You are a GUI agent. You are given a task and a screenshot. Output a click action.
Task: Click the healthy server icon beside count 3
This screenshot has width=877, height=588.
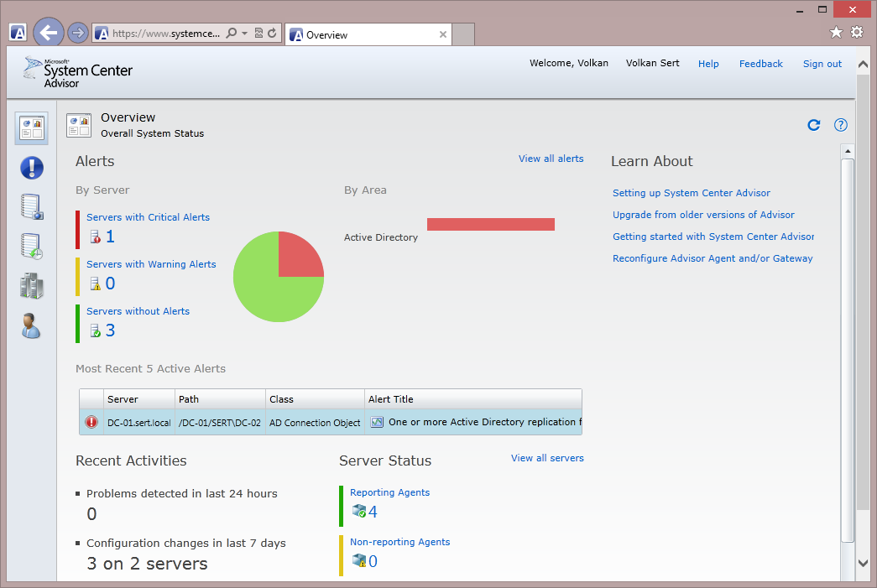click(x=96, y=330)
